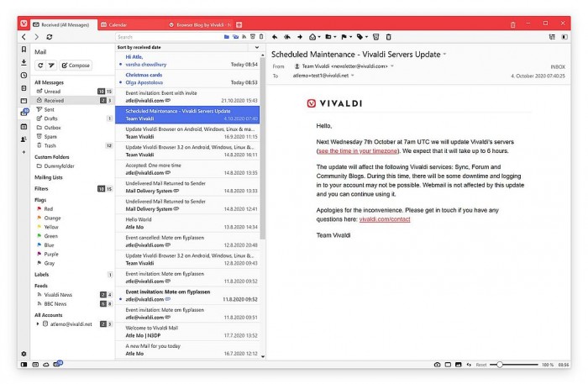Open the Downloads panel in sidebar
Image resolution: width=588 pixels, height=384 pixels.
[24, 62]
